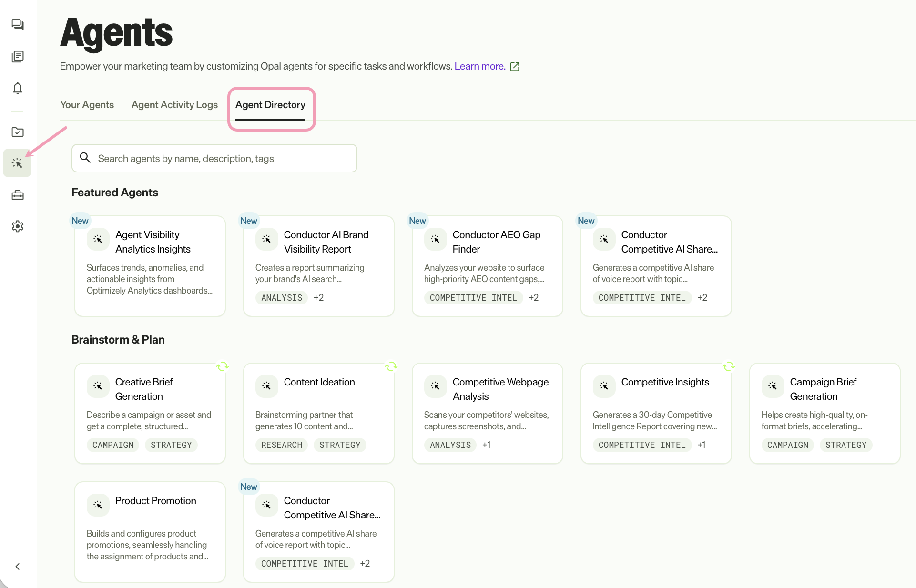Open the library documents sidebar icon
Viewport: 916px width, 588px height.
click(x=18, y=57)
